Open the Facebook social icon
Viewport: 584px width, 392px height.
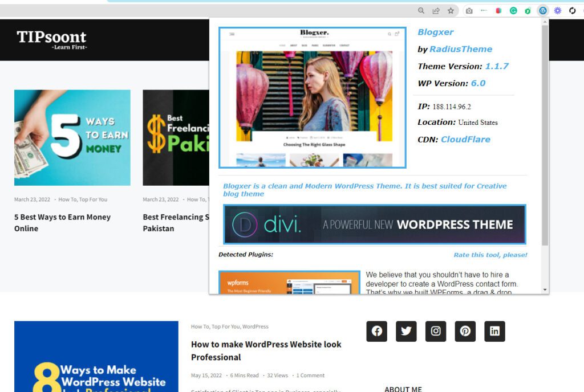tap(376, 331)
